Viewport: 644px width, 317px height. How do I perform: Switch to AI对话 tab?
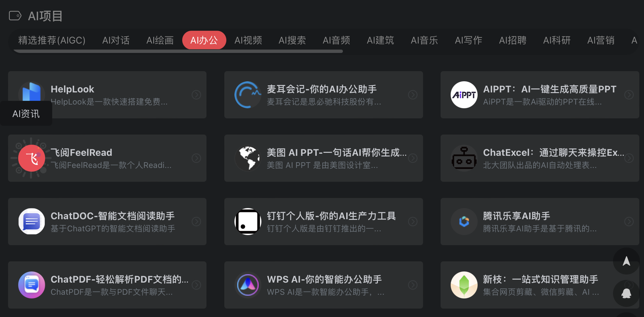point(116,40)
